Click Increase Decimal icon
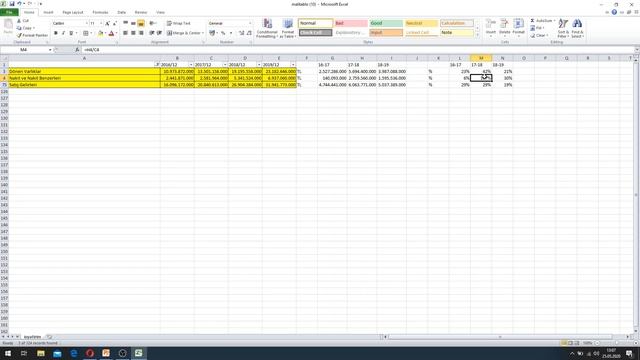This screenshot has width=640, height=360. (241, 33)
